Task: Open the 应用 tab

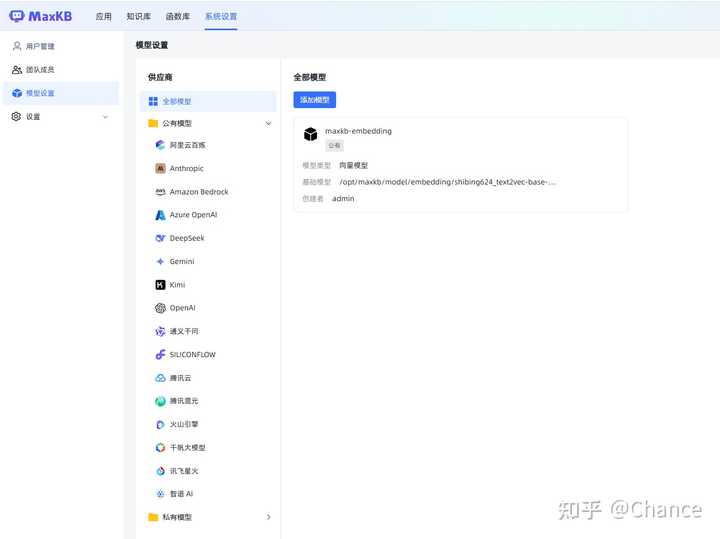Action: click(x=103, y=16)
